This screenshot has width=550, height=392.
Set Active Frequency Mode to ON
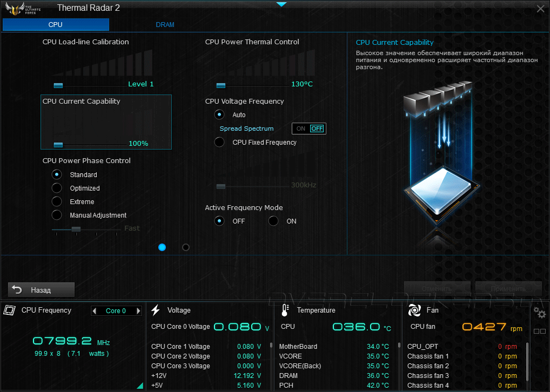pyautogui.click(x=273, y=221)
